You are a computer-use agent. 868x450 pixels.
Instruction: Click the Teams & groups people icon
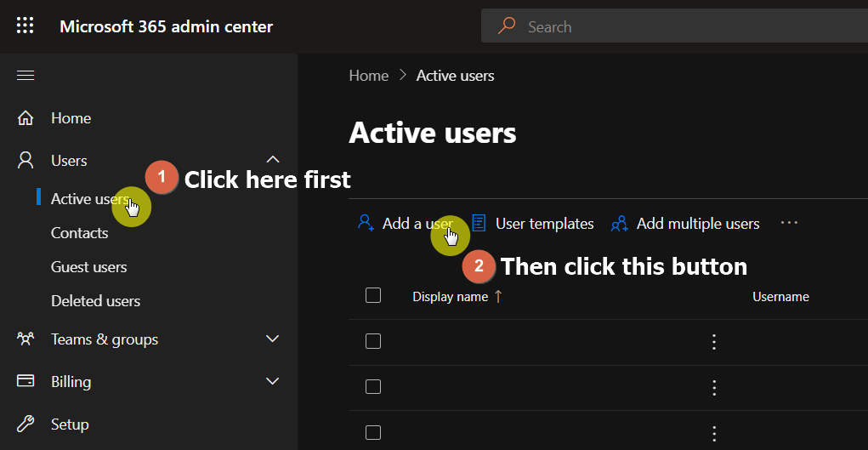coord(26,339)
